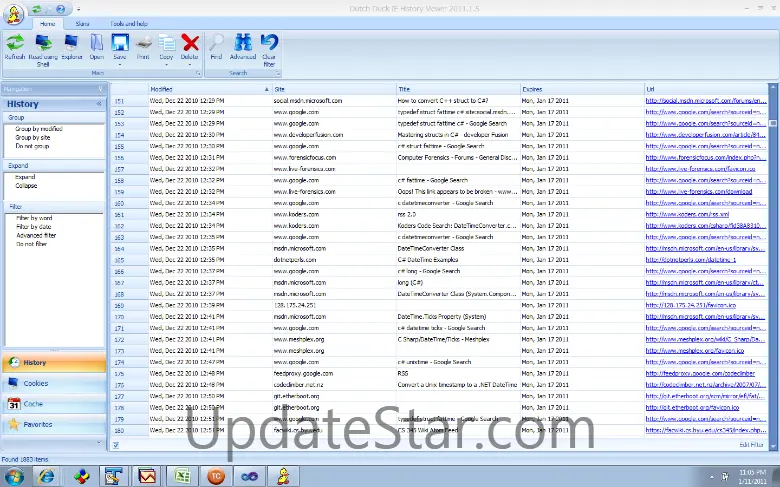780x487 pixels.
Task: Select row 156 www.forensicfocus.com site cell
Action: point(334,157)
